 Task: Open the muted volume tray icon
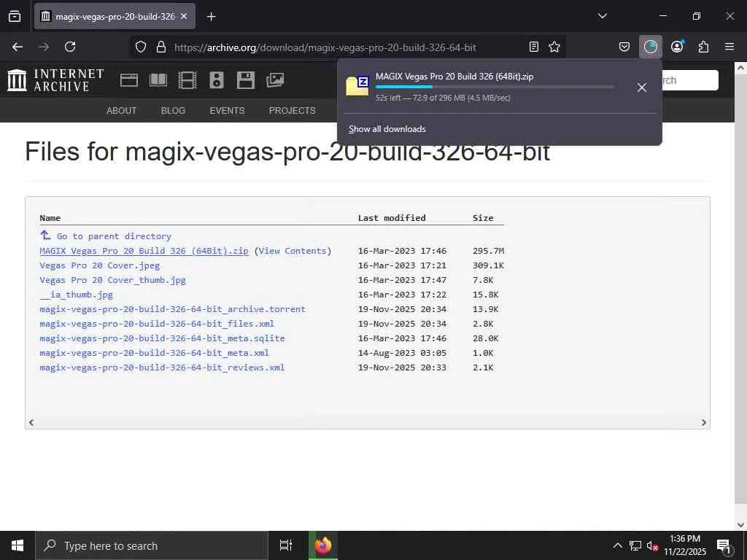pos(652,546)
